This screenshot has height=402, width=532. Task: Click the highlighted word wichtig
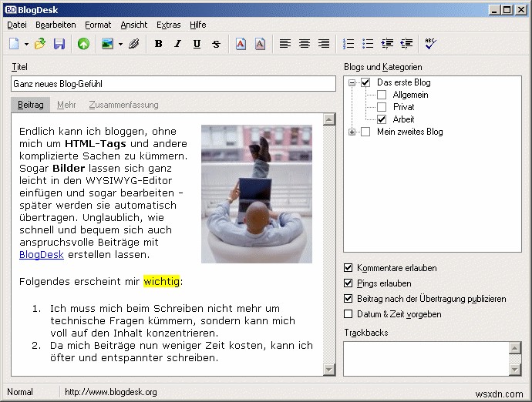pos(161,281)
